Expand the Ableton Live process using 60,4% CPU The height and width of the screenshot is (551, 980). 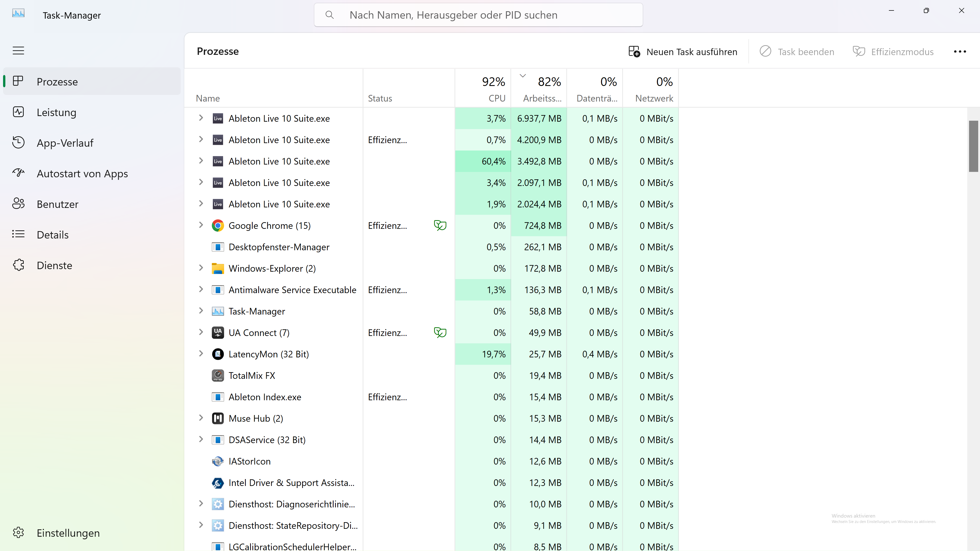tap(201, 161)
